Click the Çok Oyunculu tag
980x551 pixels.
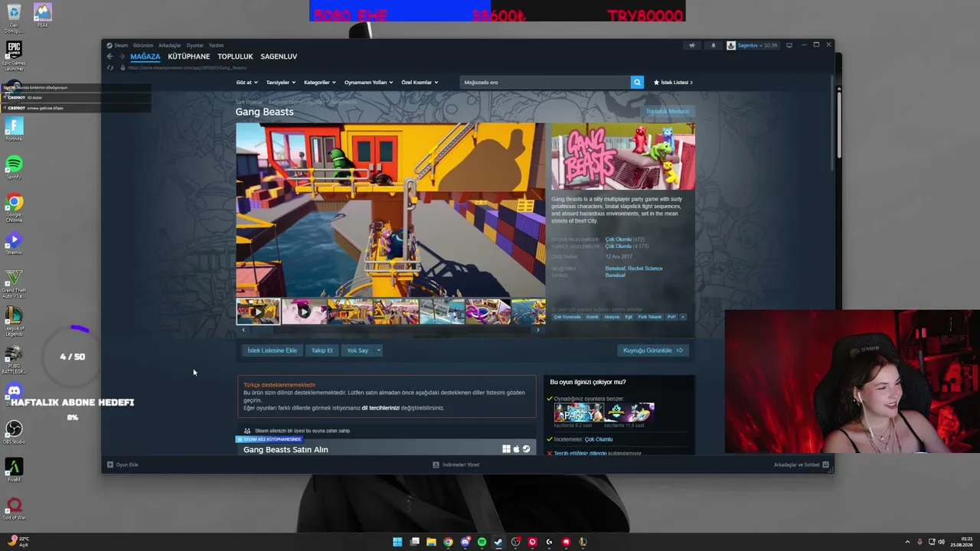pos(567,317)
